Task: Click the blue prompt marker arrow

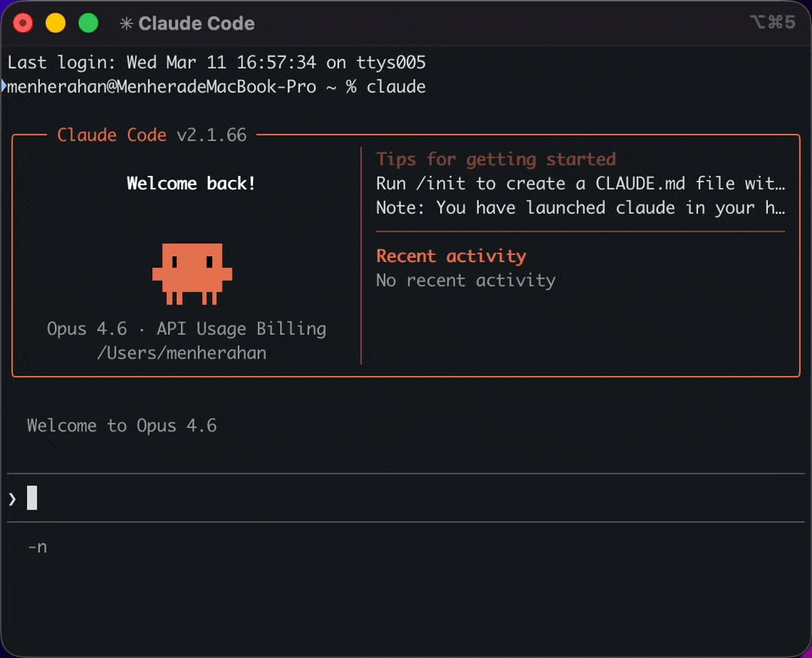Action: 3,86
